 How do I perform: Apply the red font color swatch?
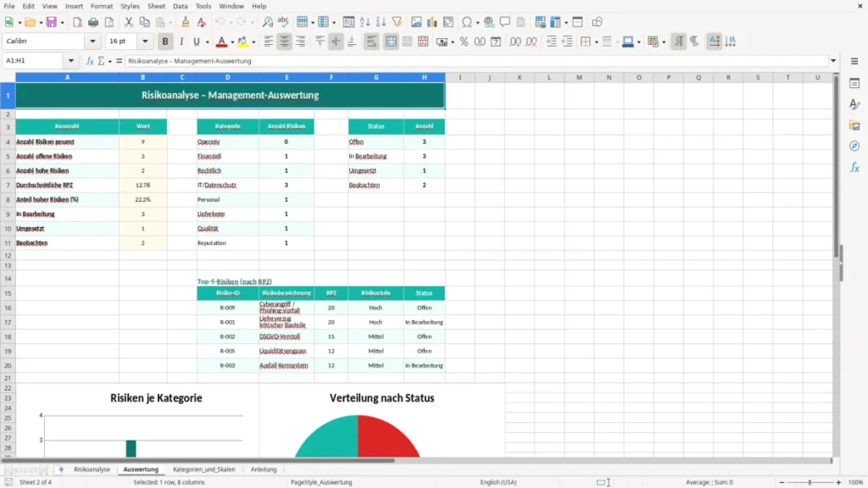(221, 42)
